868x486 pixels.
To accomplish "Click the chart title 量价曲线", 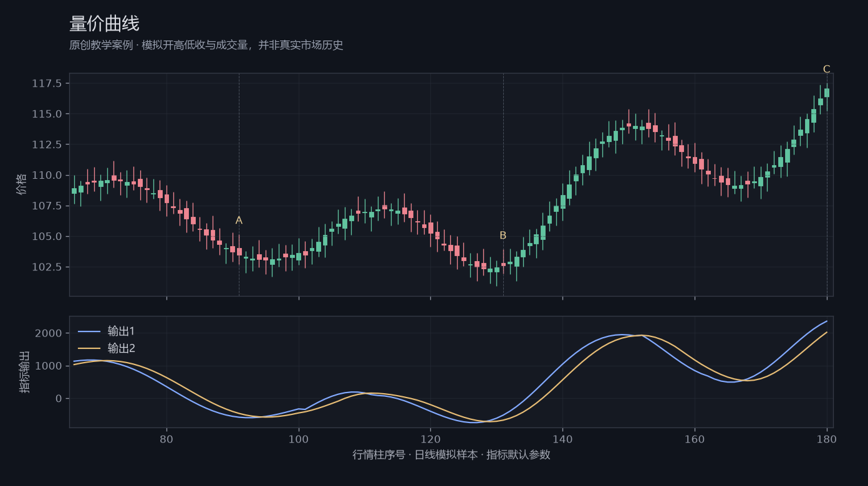I will (104, 24).
